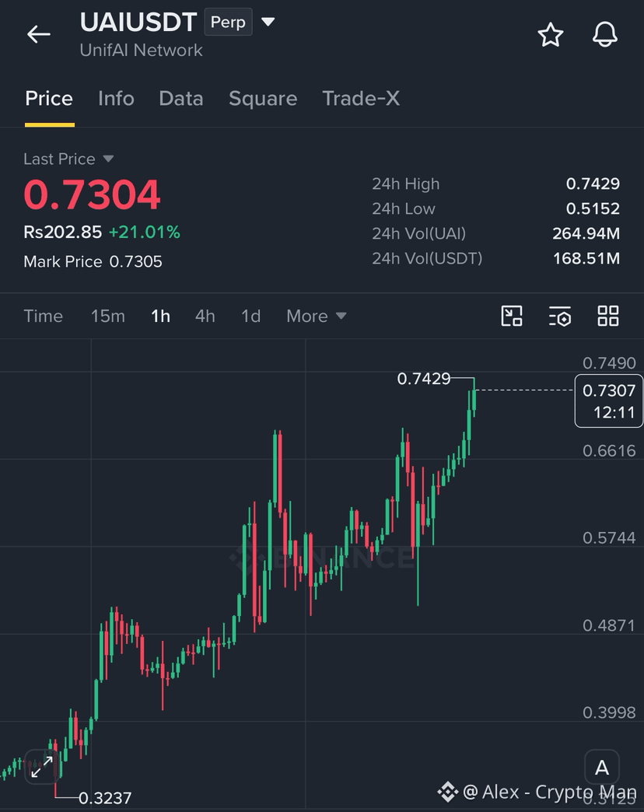This screenshot has height=812, width=644.
Task: Add UAIUSDT to favorites with star
Action: click(551, 35)
